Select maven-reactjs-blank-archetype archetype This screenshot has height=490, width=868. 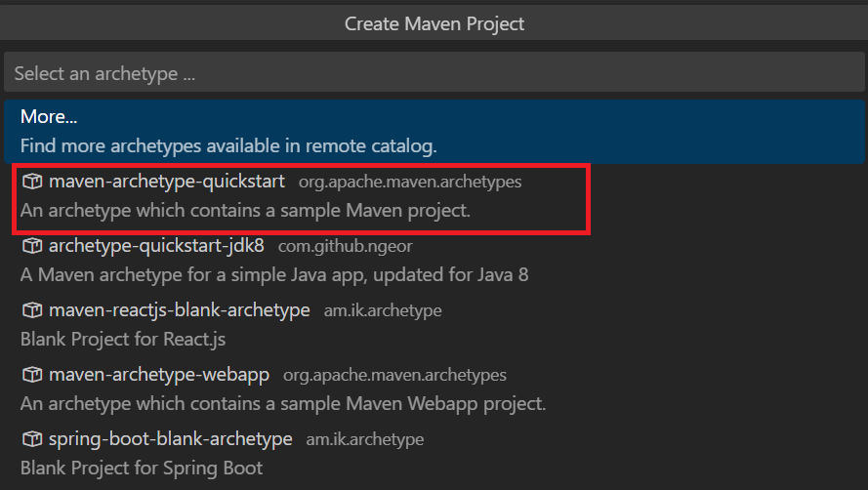pos(179,310)
